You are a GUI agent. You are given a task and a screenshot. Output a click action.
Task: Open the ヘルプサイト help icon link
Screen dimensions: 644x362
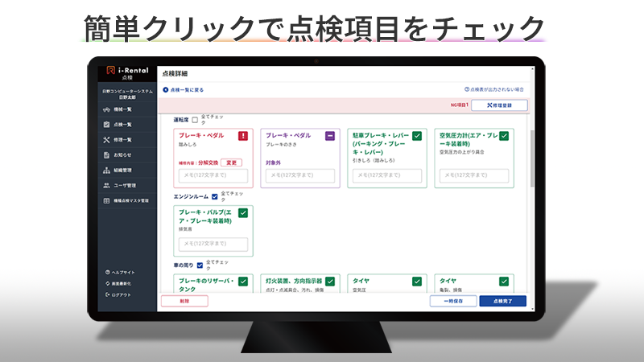(107, 272)
